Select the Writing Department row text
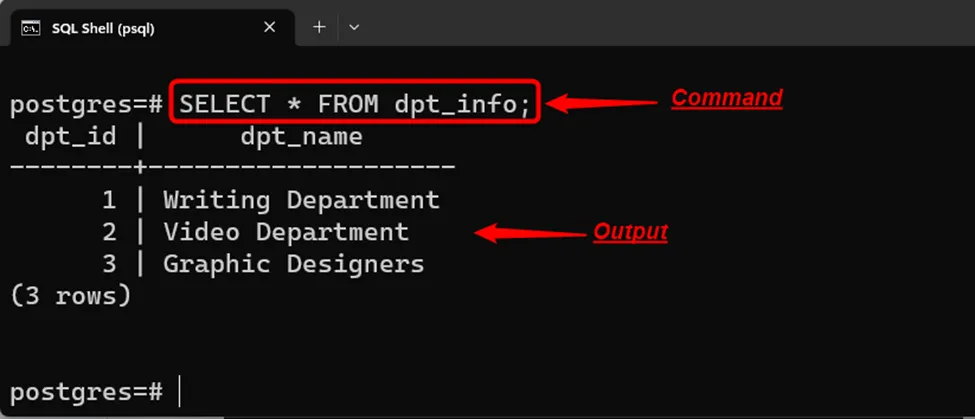 [x=301, y=200]
